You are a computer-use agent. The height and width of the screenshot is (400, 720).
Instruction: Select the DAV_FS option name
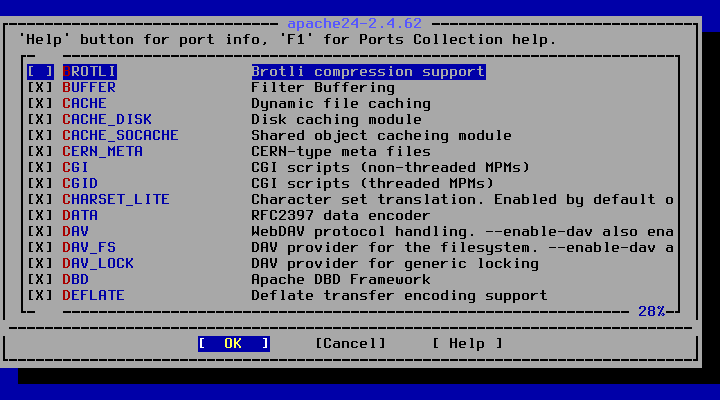[89, 248]
